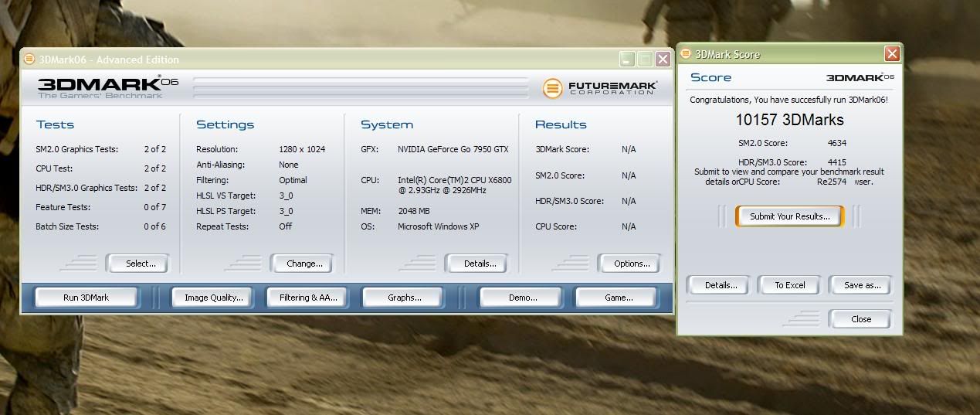980x415 pixels.
Task: Click the Settings section heading
Action: [225, 124]
